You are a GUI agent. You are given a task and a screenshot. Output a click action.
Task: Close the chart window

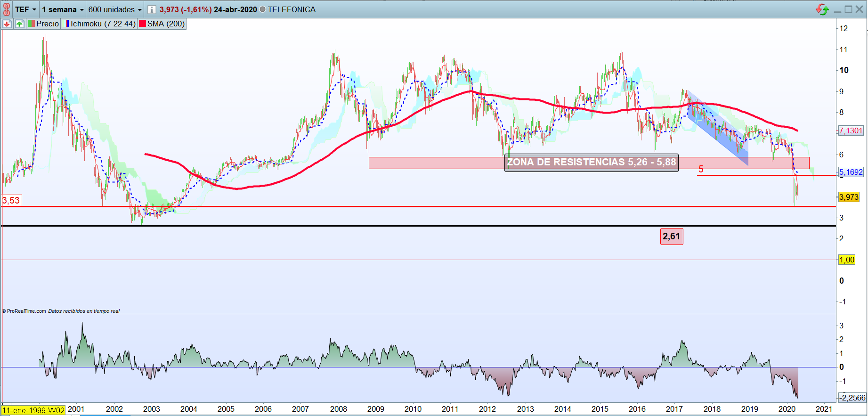(x=860, y=9)
